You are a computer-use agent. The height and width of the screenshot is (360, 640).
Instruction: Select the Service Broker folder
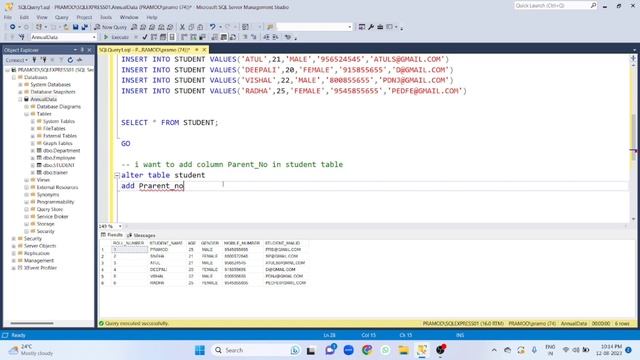coord(52,217)
